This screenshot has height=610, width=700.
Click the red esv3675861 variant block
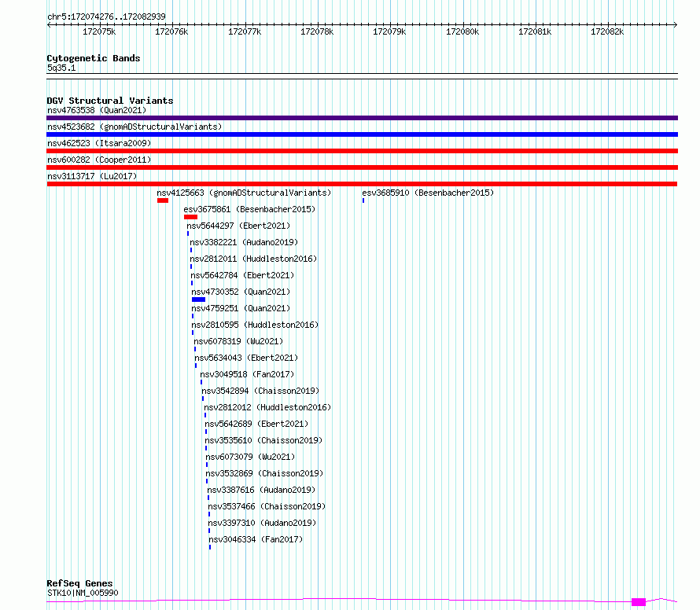pos(190,217)
